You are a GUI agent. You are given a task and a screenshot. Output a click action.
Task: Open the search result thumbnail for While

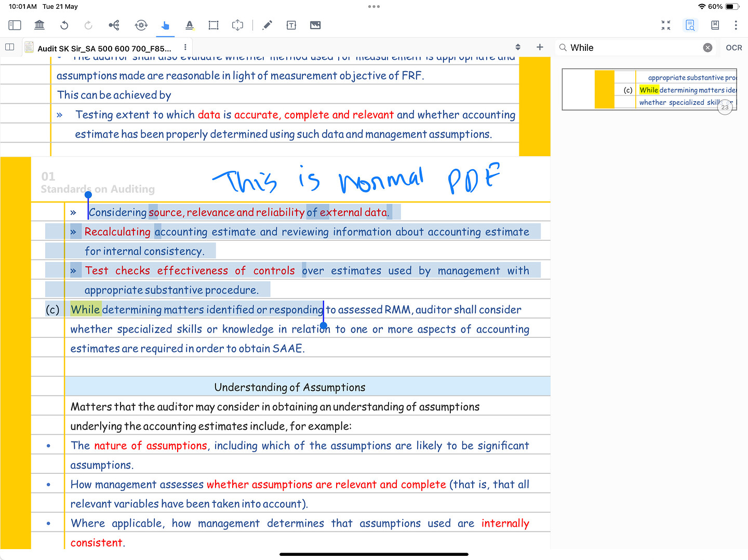click(649, 89)
